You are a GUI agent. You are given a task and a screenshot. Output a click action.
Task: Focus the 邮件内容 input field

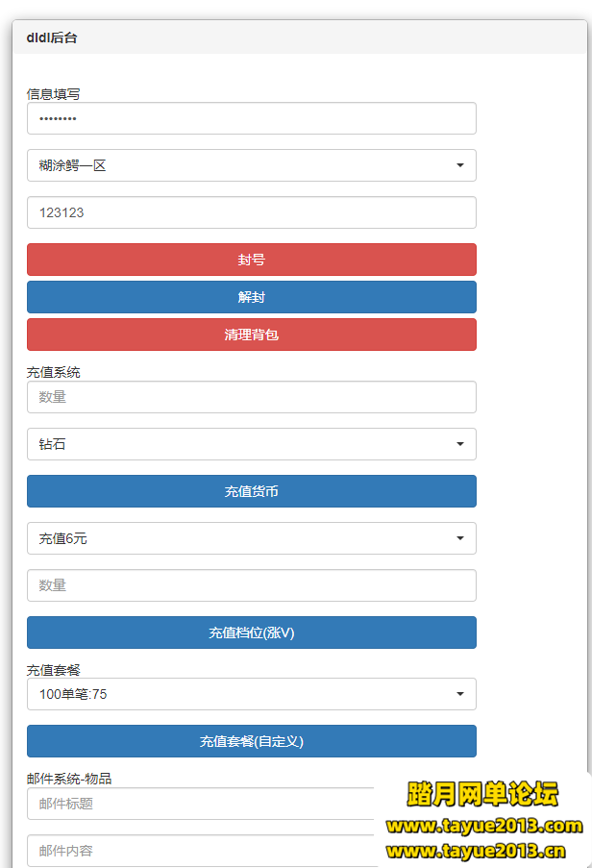(x=202, y=851)
